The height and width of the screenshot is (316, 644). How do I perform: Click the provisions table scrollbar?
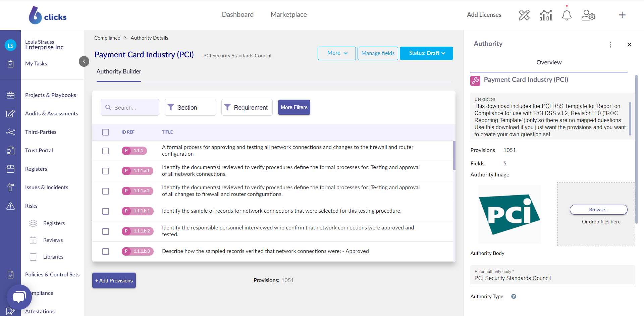click(454, 155)
